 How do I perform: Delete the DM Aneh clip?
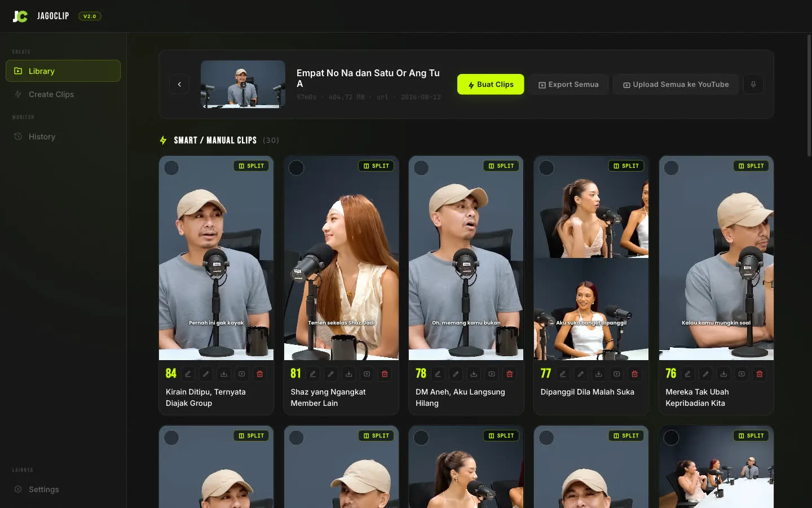point(510,374)
